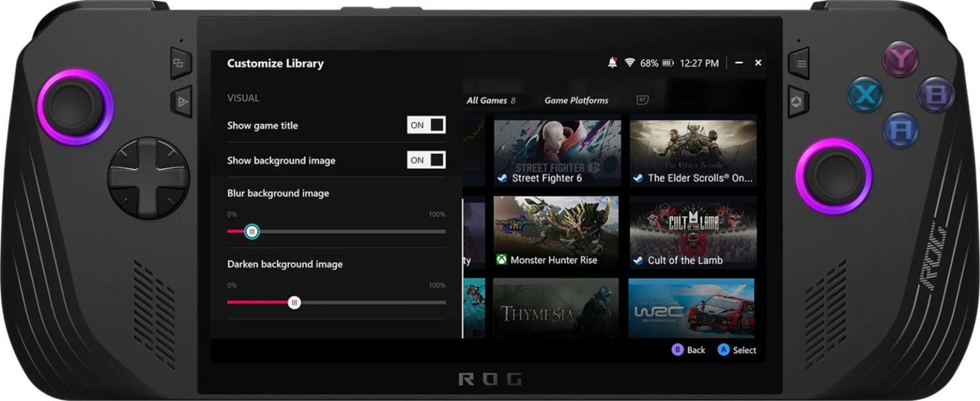Click the Customize Library heading
The height and width of the screenshot is (401, 980).
pos(275,63)
